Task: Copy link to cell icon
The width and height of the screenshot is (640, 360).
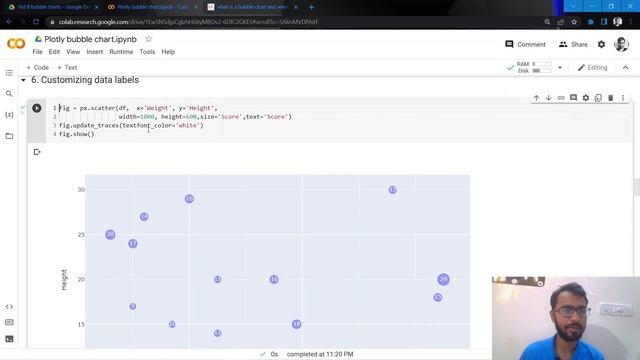Action: [561, 98]
